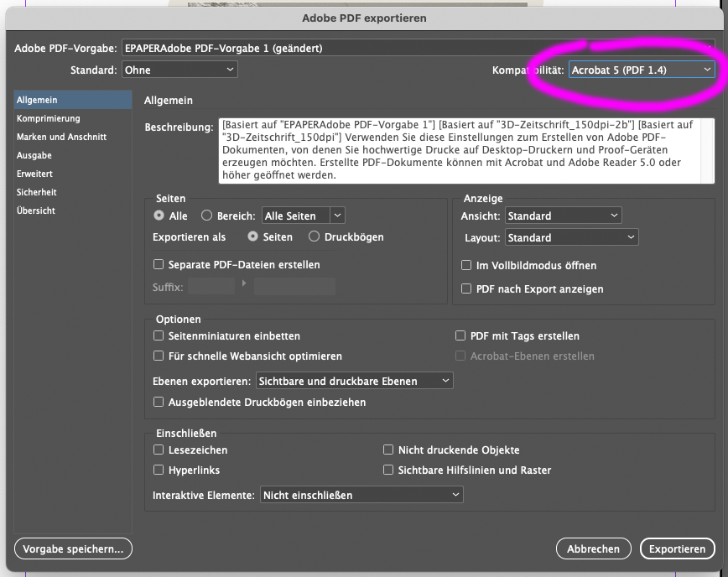Select the Allgemein category in sidebar
728x577 pixels.
tap(73, 100)
